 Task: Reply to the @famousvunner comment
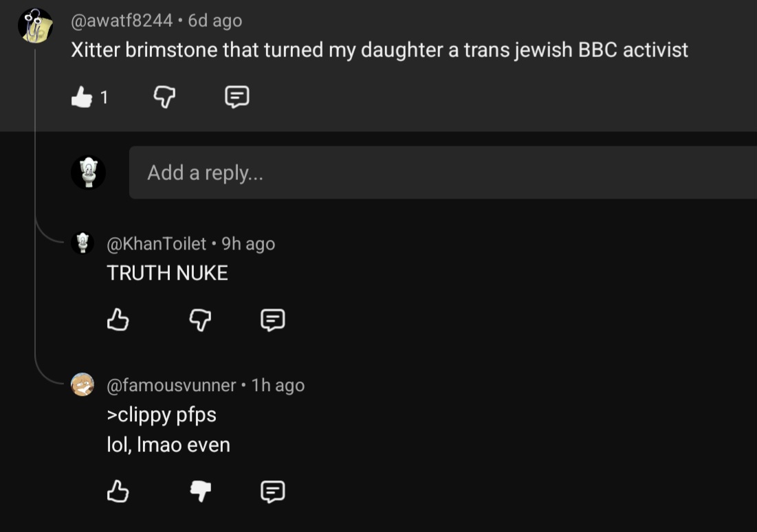coord(273,491)
